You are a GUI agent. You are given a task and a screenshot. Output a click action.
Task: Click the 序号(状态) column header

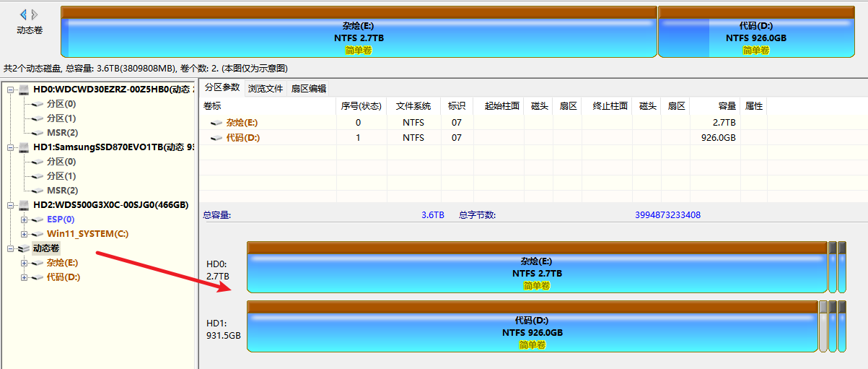pyautogui.click(x=361, y=106)
